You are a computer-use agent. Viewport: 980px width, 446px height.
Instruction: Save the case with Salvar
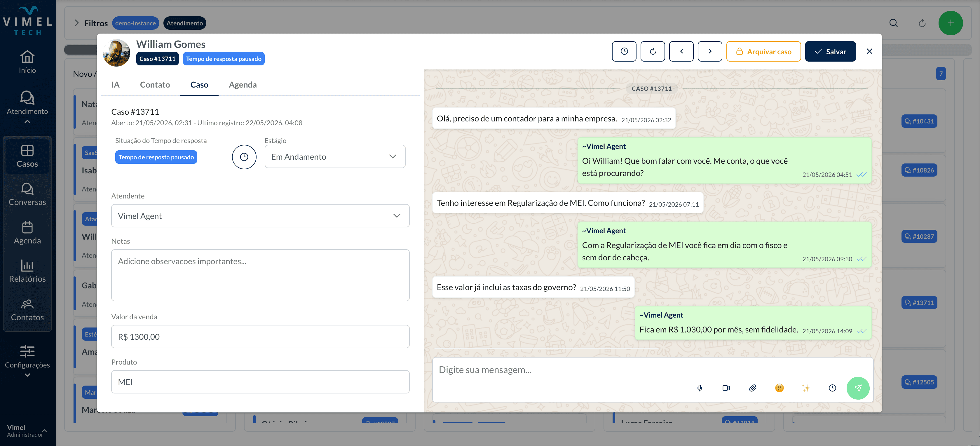click(830, 51)
